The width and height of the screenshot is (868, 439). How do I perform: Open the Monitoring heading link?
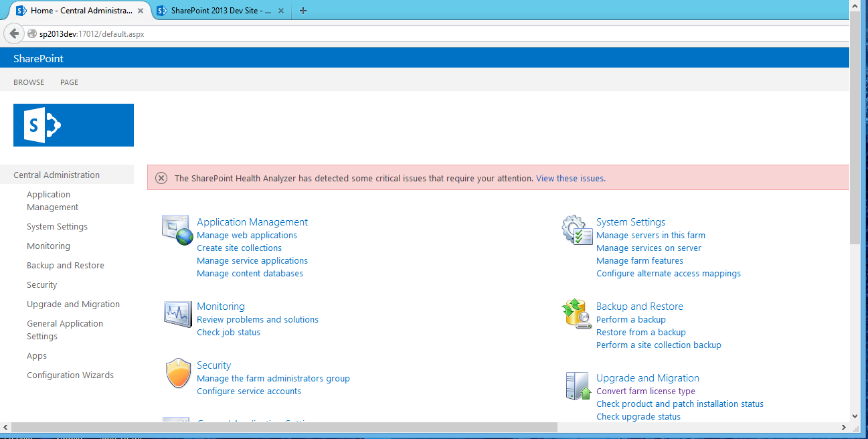coord(221,306)
